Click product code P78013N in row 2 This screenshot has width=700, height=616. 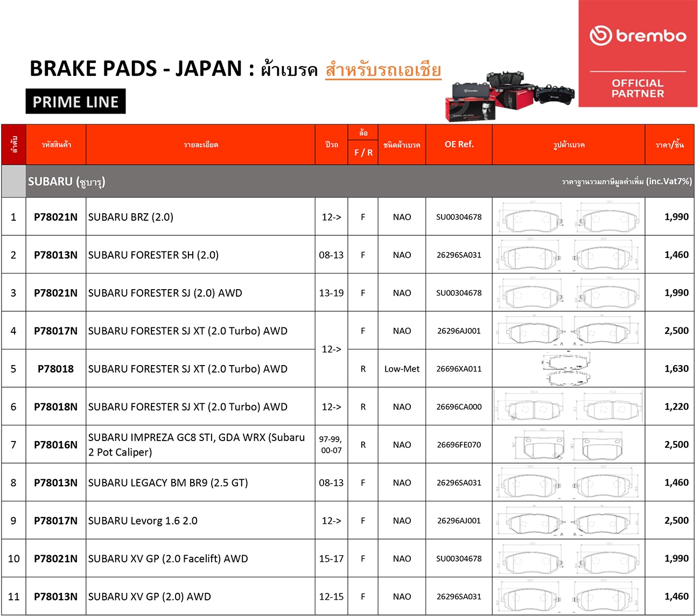55,255
